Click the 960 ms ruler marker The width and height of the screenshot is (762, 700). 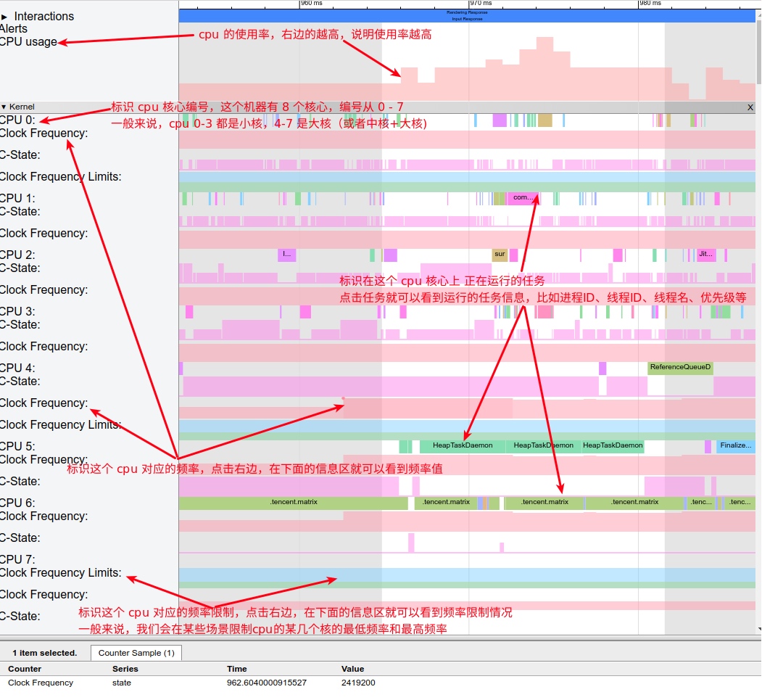pos(311,4)
